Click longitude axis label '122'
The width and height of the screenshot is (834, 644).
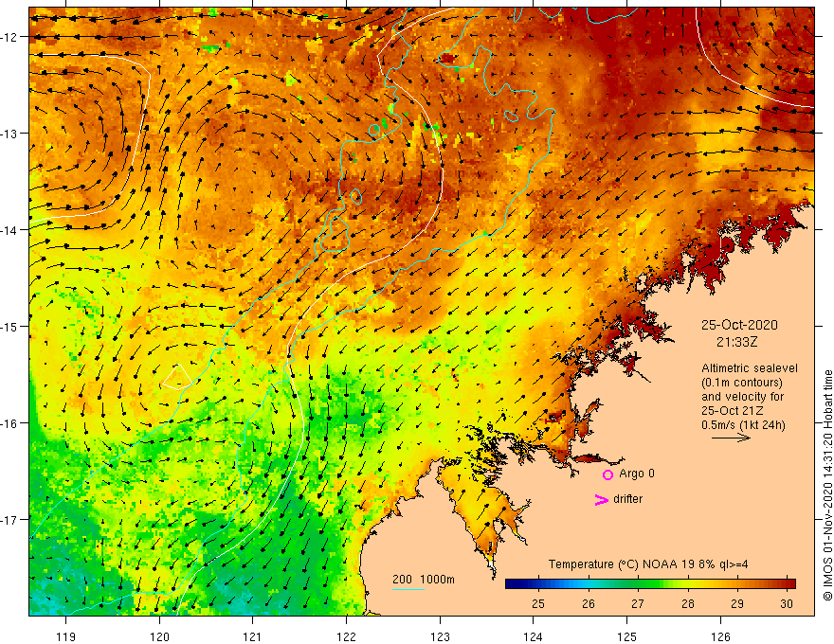(x=346, y=636)
